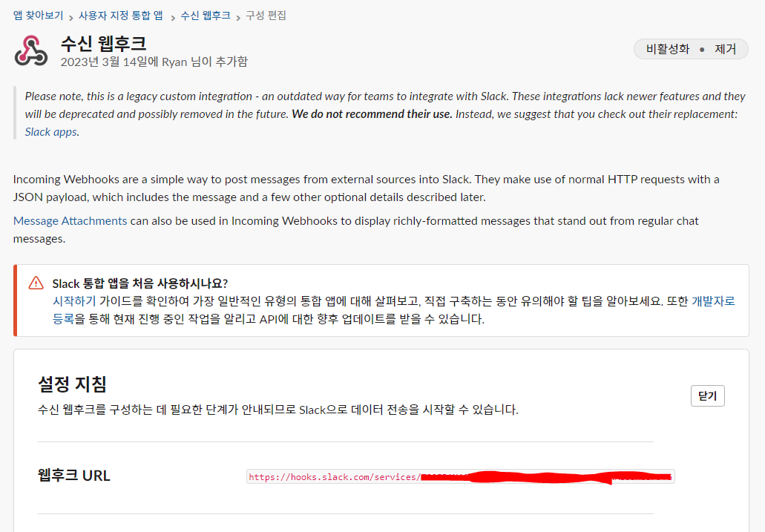
Task: Open the 시작하기 guide link
Action: pyautogui.click(x=74, y=301)
